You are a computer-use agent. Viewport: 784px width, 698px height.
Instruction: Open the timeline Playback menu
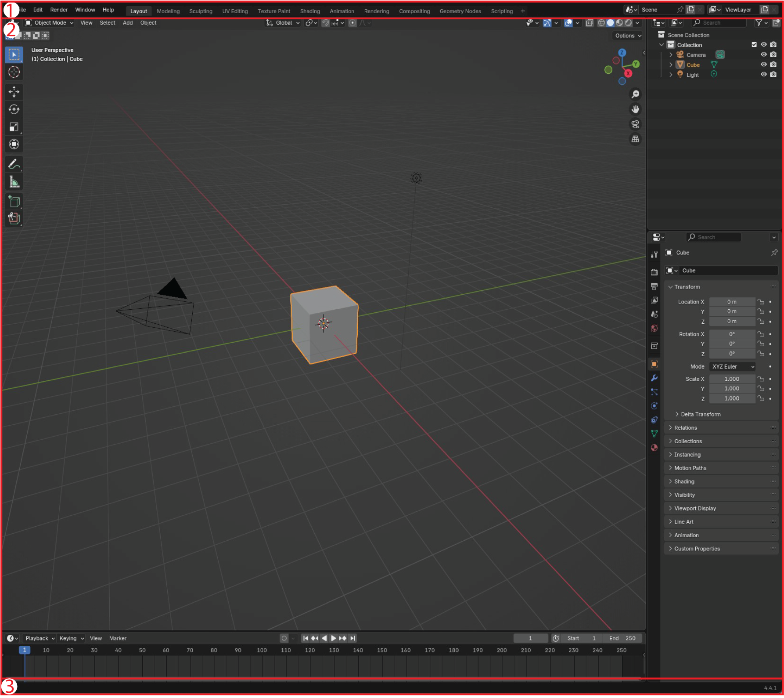pyautogui.click(x=40, y=639)
